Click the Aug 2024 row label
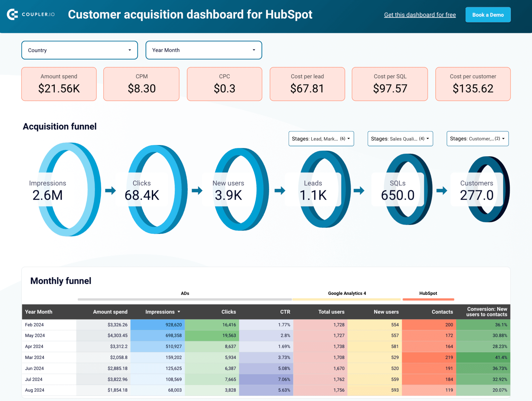 pos(35,390)
